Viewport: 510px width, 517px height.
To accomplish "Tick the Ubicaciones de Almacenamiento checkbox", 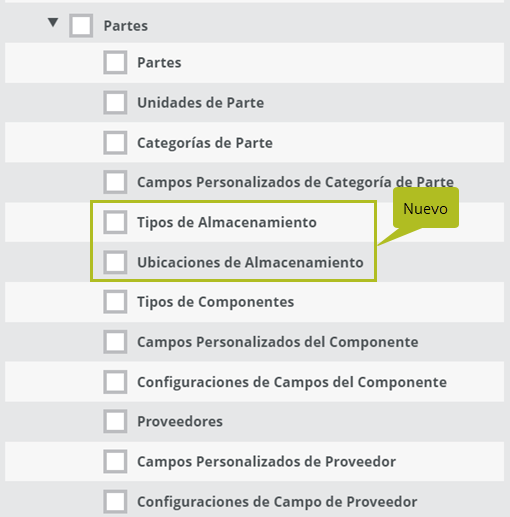I will pyautogui.click(x=115, y=262).
